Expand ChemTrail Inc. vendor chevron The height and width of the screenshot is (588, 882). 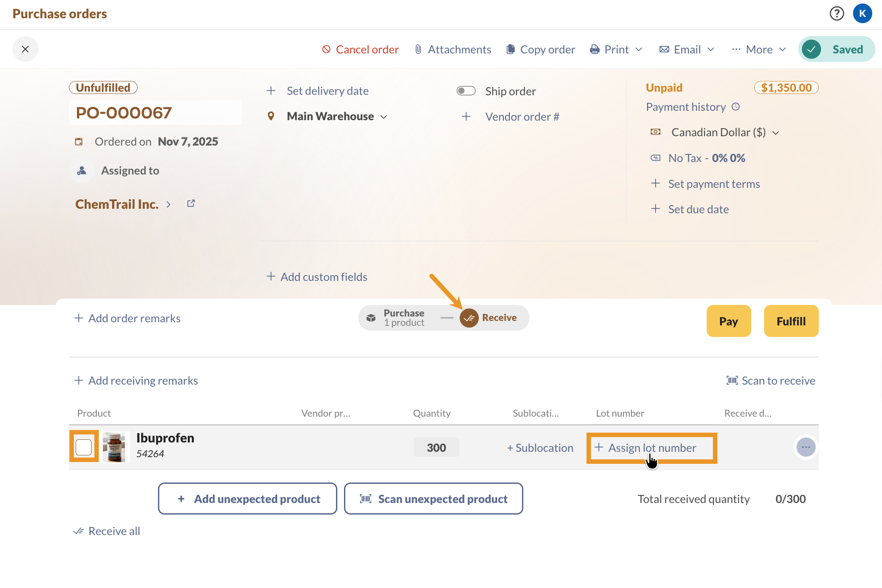(x=169, y=204)
